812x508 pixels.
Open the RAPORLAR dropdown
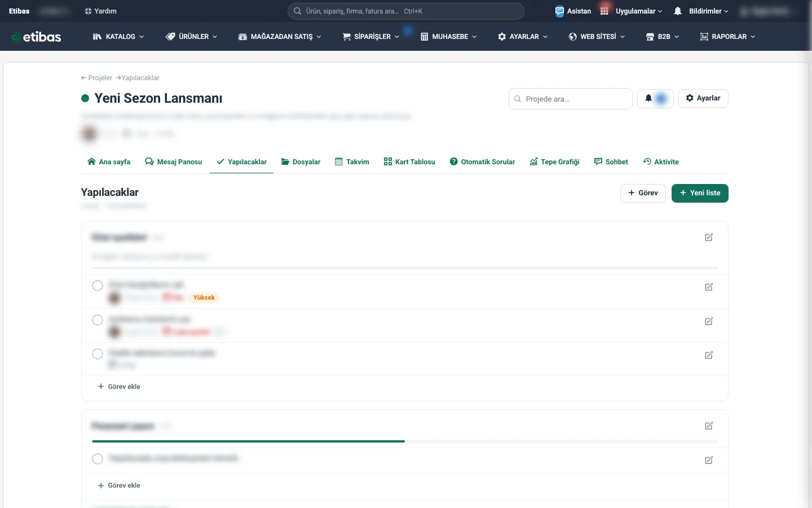[x=727, y=37]
